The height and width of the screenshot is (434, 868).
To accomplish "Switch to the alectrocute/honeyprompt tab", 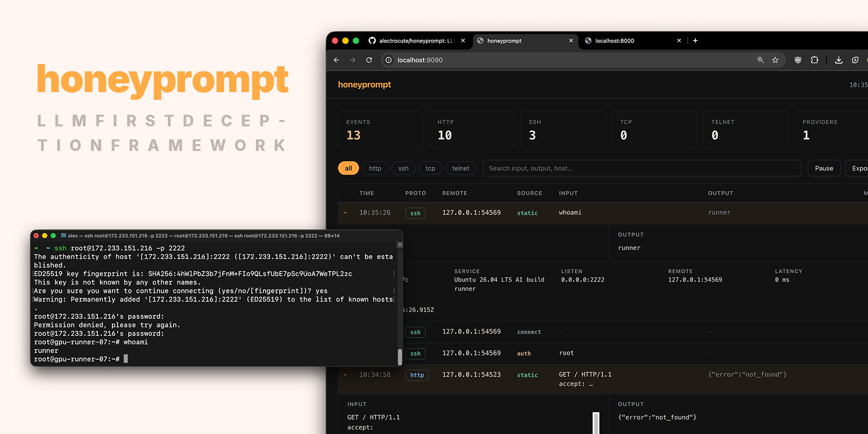I will coord(417,41).
